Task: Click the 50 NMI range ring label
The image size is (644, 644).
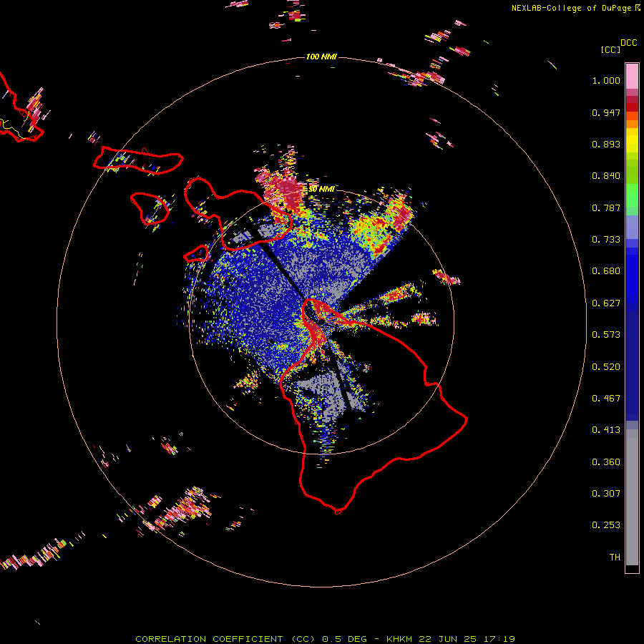Action: pos(321,190)
